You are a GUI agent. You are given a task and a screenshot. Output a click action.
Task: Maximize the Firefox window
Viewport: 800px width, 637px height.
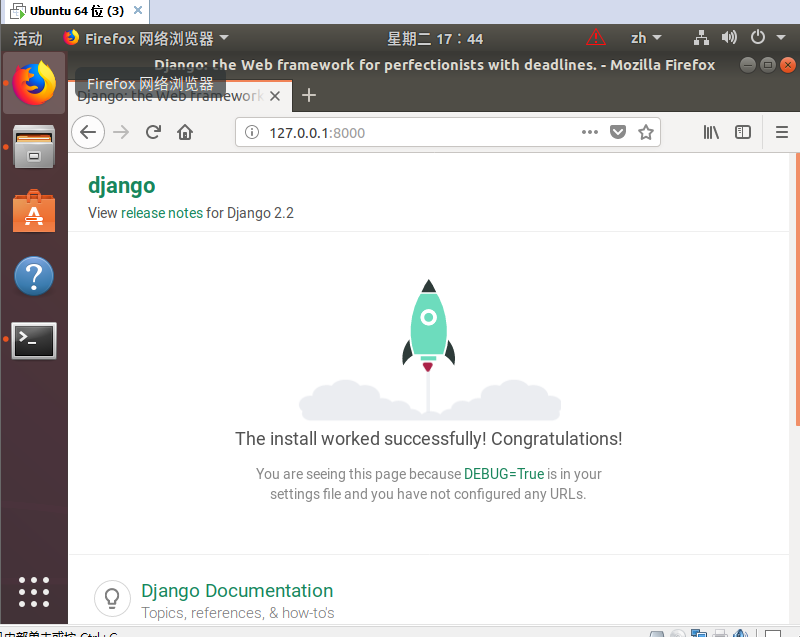[768, 65]
